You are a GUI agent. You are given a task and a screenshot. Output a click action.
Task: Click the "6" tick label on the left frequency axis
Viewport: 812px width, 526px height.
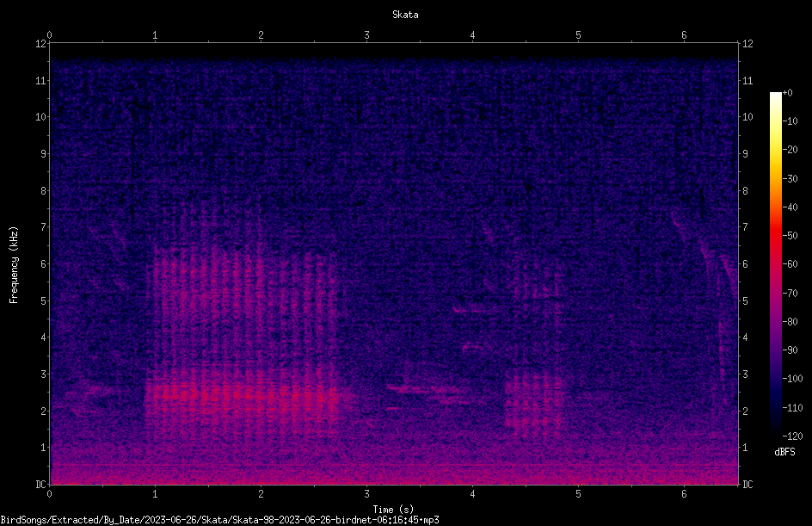44,264
